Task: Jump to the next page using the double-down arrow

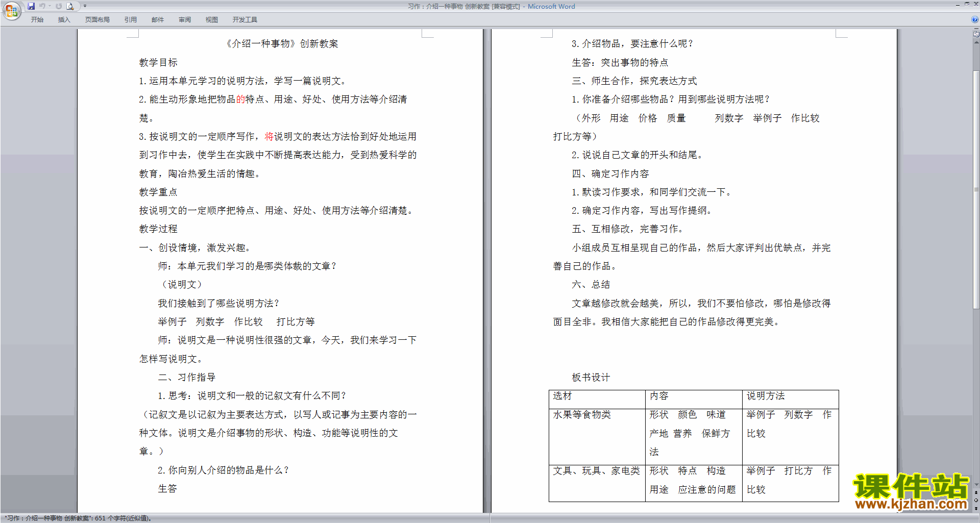Action: (x=976, y=508)
